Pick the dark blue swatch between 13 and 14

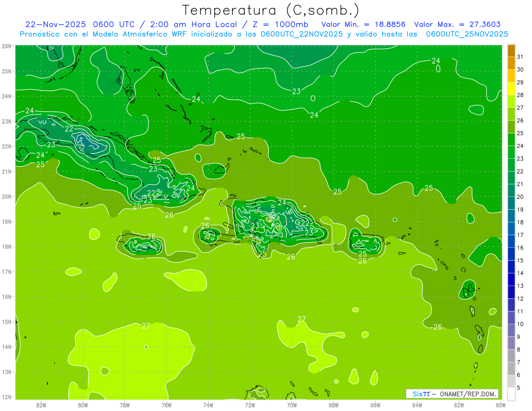coord(511,280)
